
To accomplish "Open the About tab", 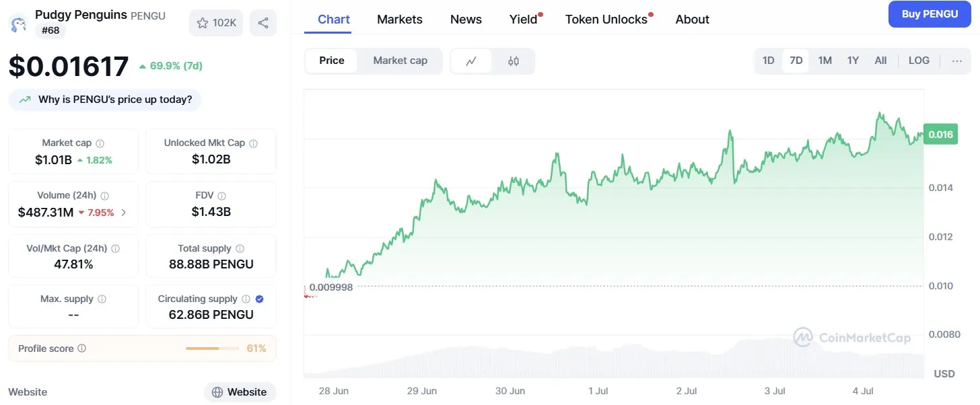I will (693, 20).
